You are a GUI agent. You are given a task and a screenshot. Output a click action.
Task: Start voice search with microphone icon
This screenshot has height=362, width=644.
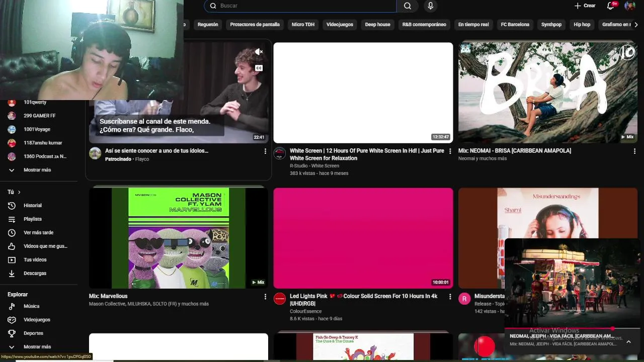[430, 6]
